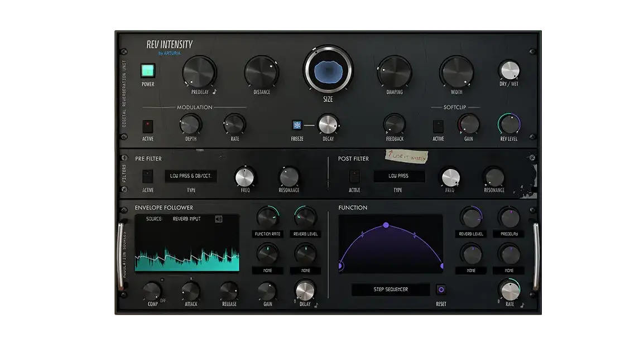Click the Pre Filter Freq knob
Viewport: 644px width, 343px height.
coord(245,178)
